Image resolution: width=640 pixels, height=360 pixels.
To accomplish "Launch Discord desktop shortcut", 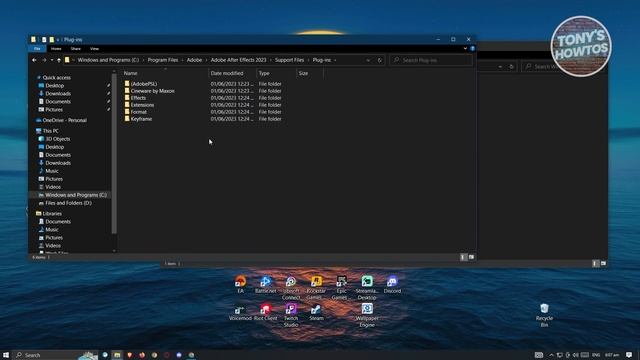I will coord(392,284).
